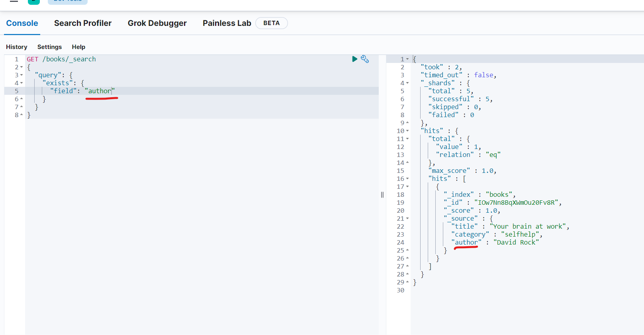Click the "_id" value IOw7Nn8BqXWmOu20Fv8R
Viewport: 644px width, 335px height.
point(516,202)
